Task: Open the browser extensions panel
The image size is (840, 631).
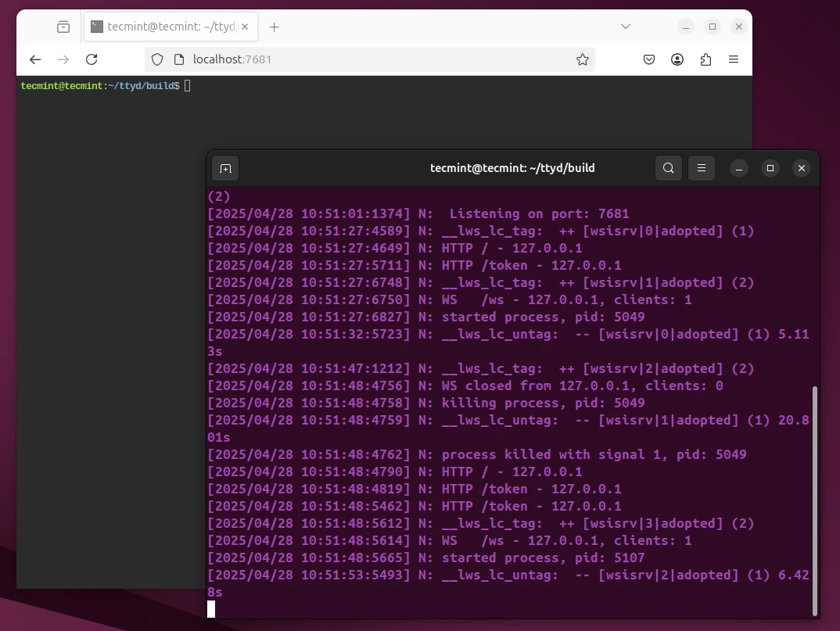Action: pyautogui.click(x=705, y=59)
